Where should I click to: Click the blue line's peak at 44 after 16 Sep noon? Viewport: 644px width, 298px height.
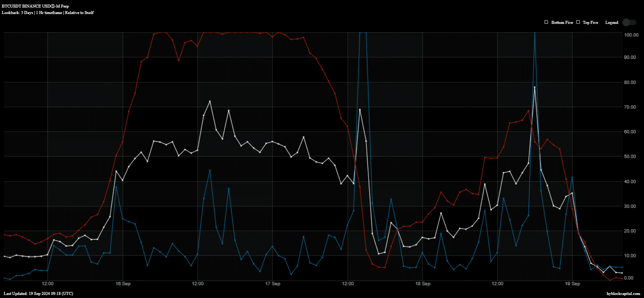pos(210,171)
